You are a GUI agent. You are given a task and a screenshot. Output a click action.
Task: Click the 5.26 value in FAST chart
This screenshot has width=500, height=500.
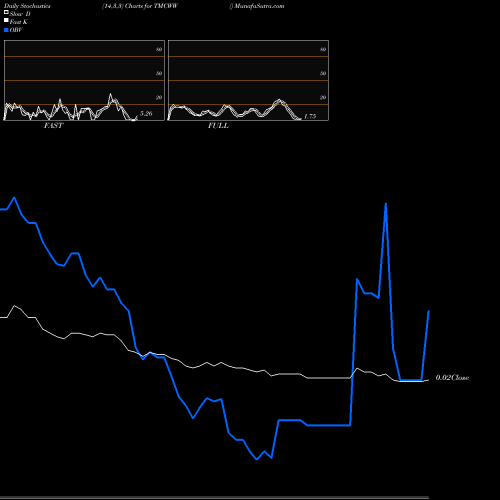pyautogui.click(x=146, y=114)
